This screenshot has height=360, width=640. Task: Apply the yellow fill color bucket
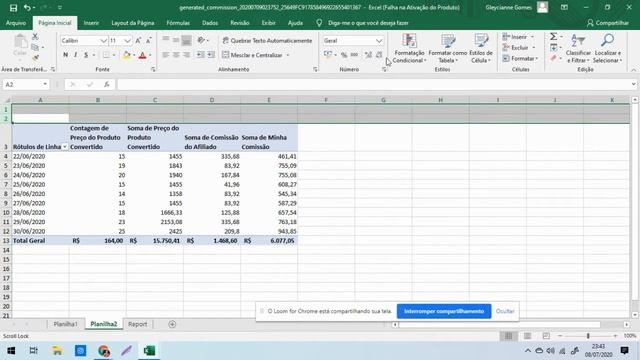pyautogui.click(x=126, y=55)
